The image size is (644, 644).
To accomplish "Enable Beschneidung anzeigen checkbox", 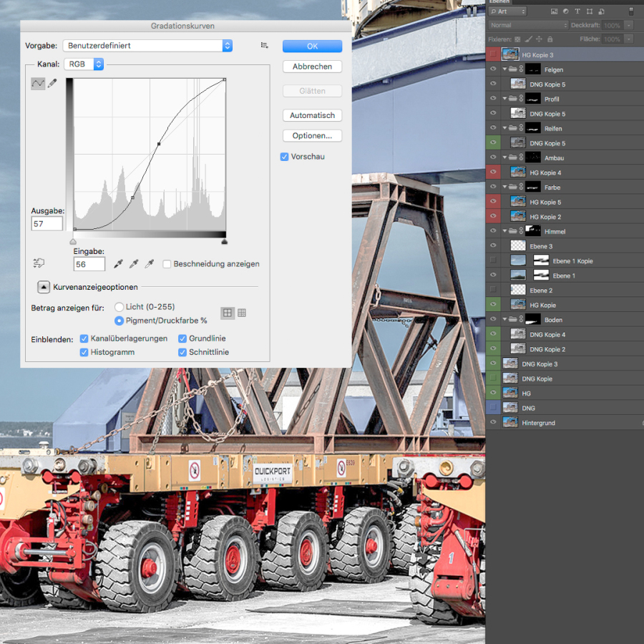I will (167, 264).
